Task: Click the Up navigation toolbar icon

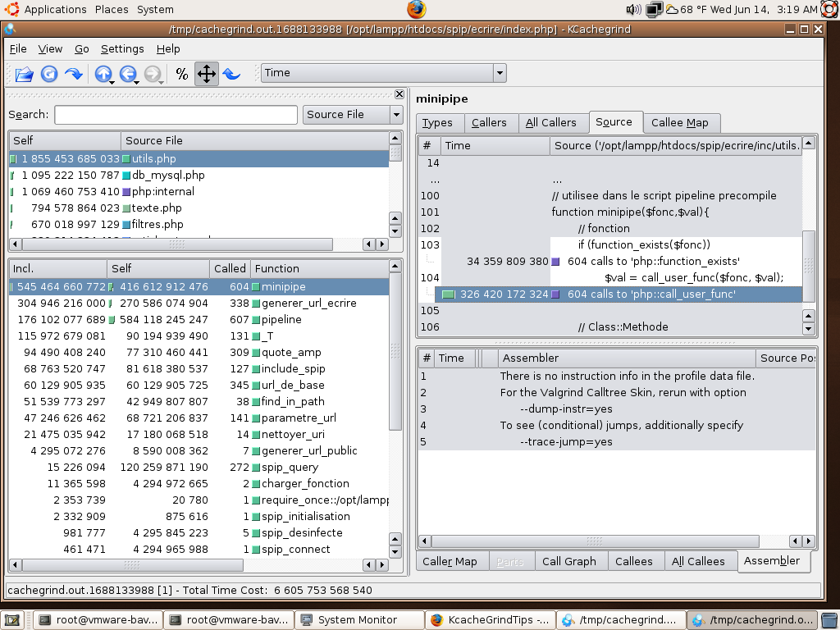Action: click(x=103, y=74)
